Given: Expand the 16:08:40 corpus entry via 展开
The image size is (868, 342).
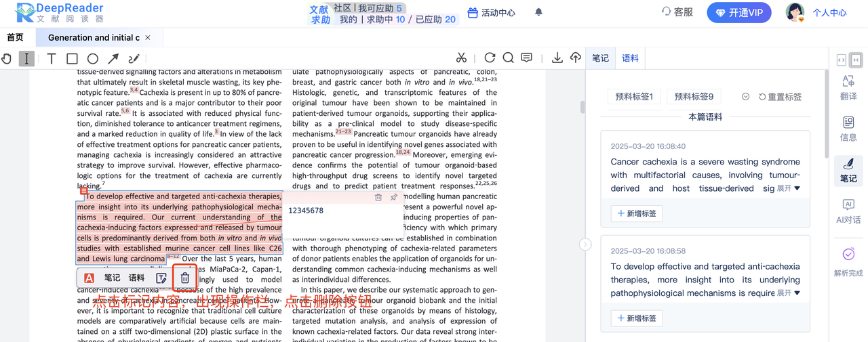Looking at the screenshot, I should [788, 188].
